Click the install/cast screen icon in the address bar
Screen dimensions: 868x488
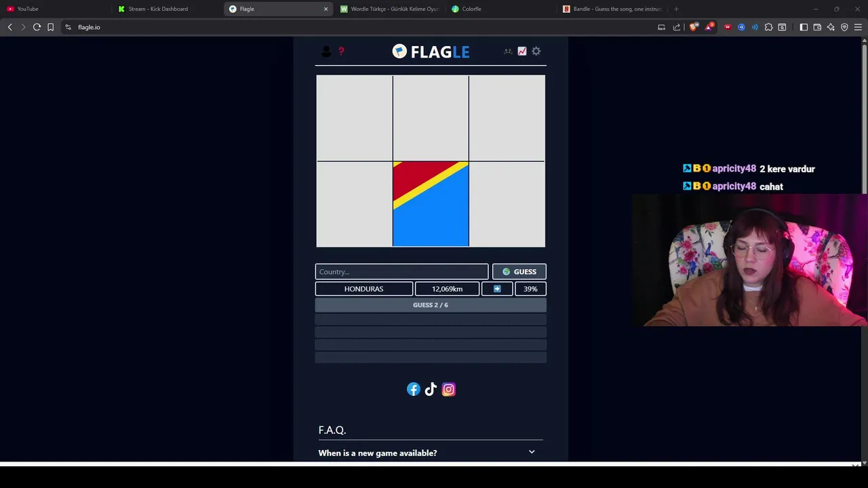coord(661,27)
